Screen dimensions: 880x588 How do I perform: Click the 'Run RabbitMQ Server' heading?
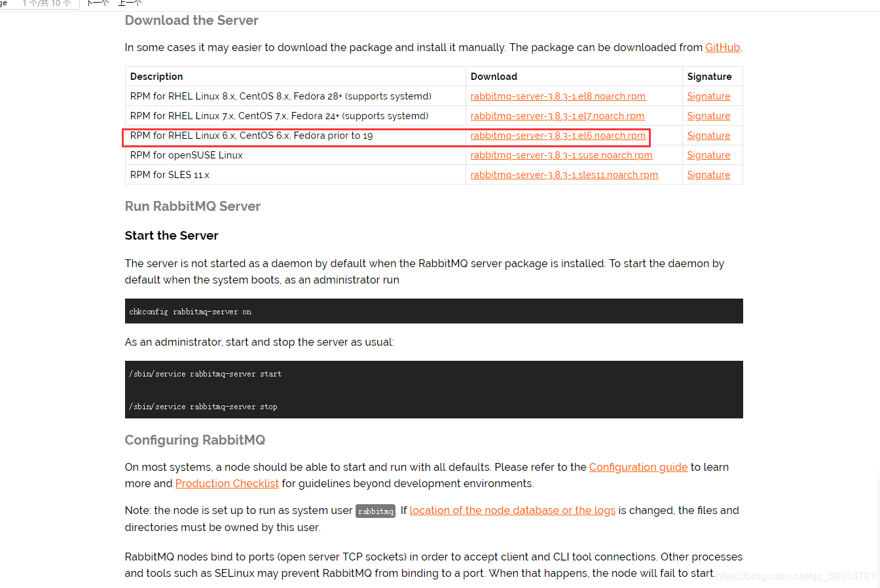[192, 206]
